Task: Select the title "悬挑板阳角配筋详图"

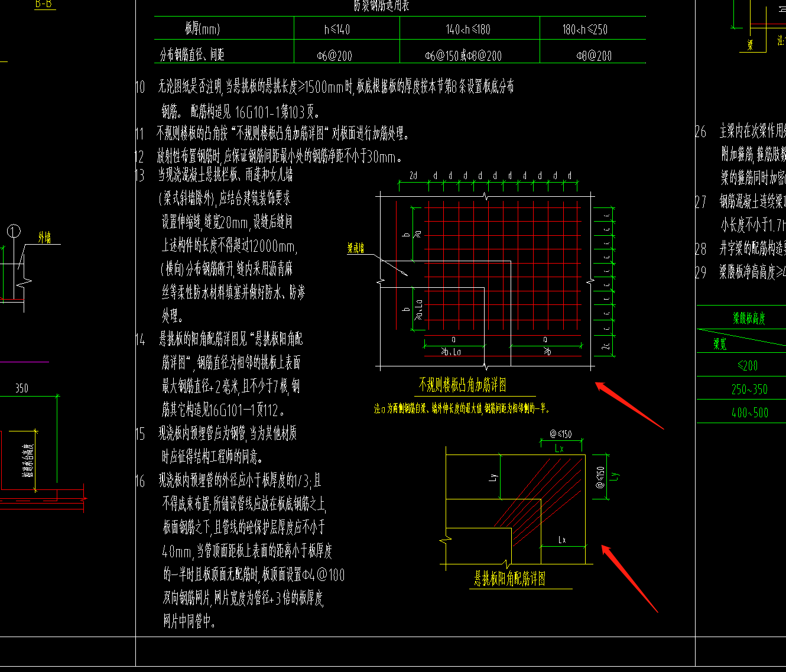Action: point(510,579)
